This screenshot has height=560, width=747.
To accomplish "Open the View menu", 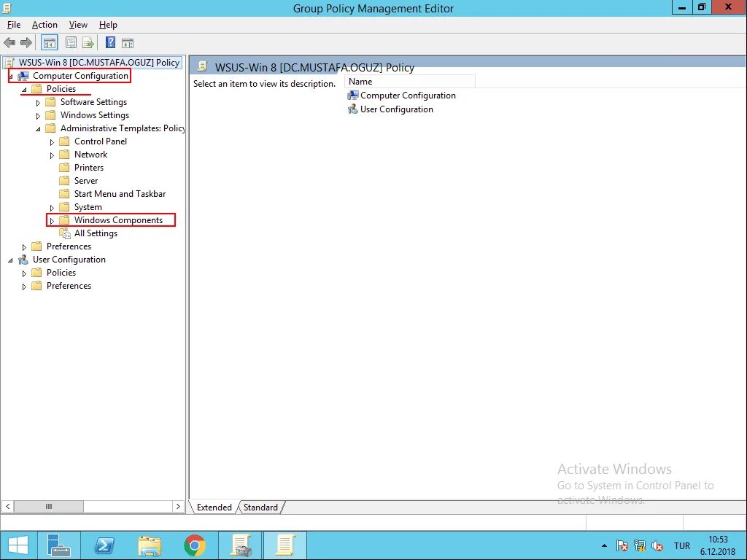I will point(78,25).
